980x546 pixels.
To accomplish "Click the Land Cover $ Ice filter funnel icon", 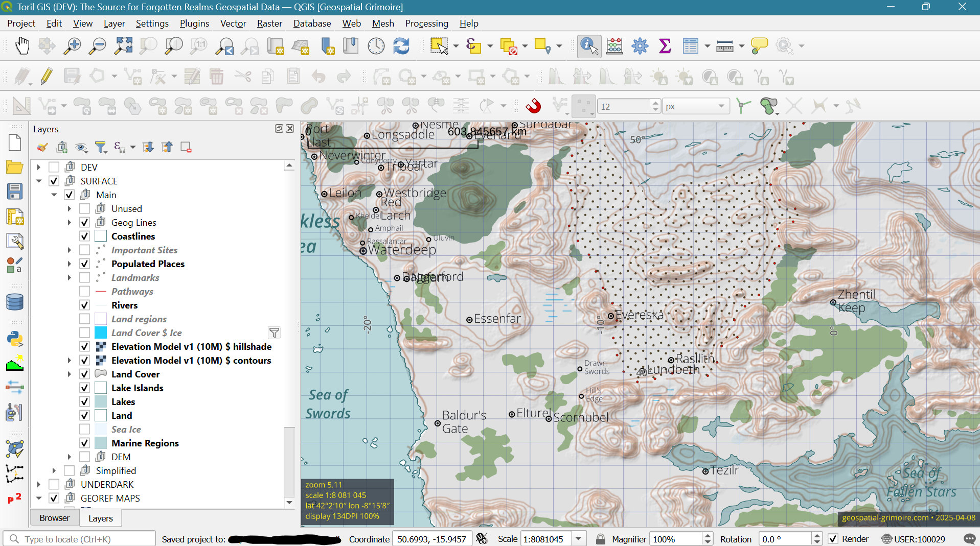I will (x=274, y=333).
